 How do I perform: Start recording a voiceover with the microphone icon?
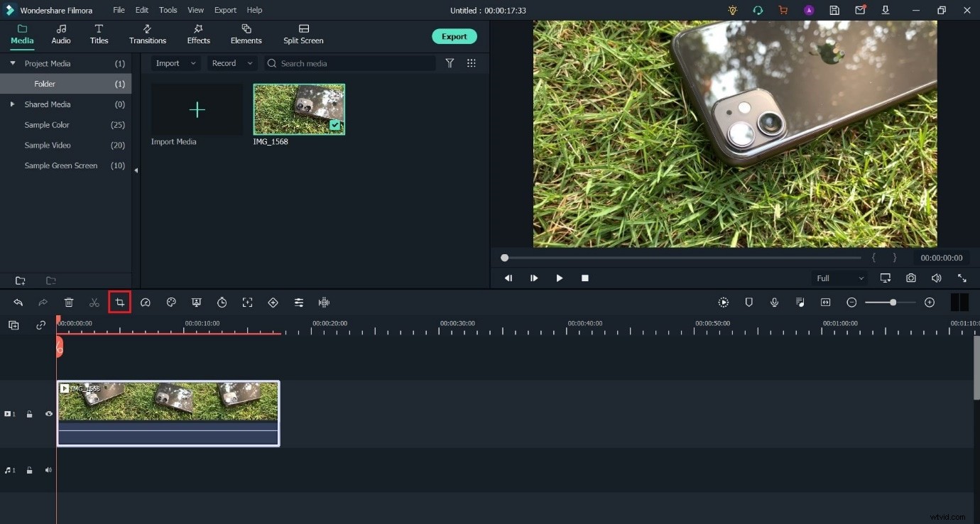tap(774, 302)
